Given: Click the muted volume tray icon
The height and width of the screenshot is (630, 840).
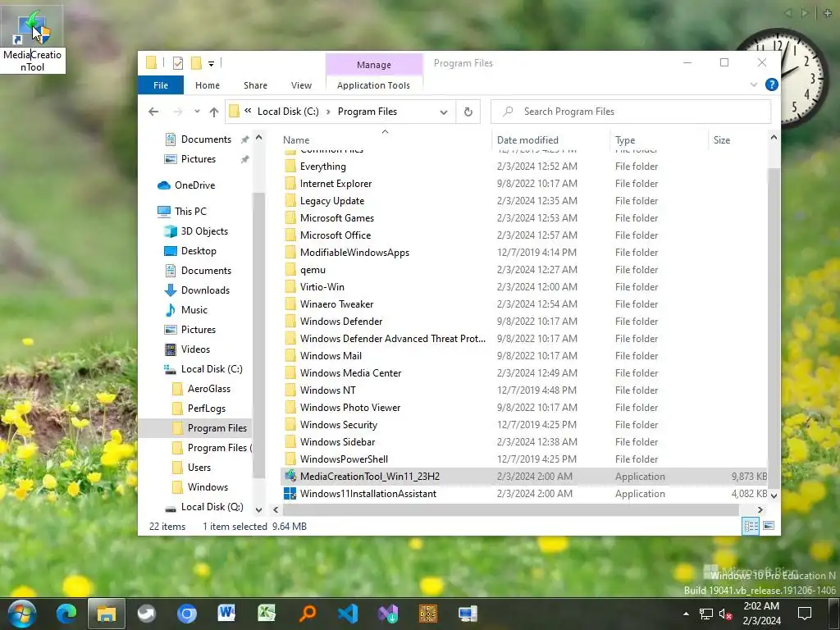Looking at the screenshot, I should pyautogui.click(x=726, y=614).
